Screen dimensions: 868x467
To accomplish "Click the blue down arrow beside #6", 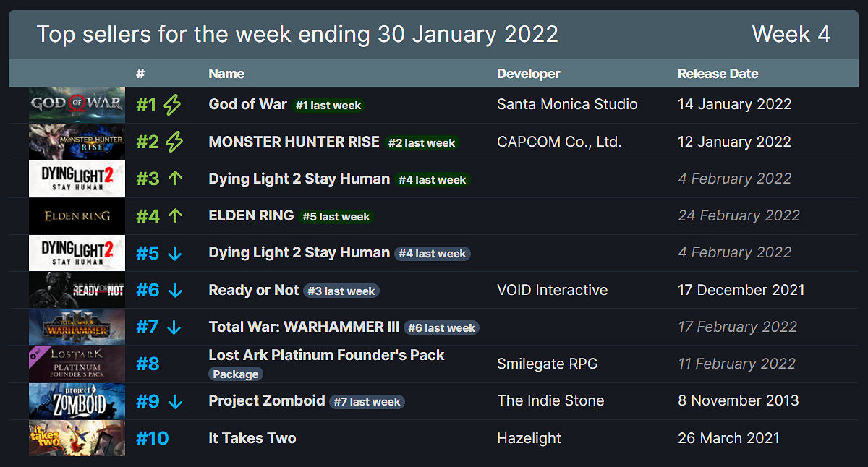I will tap(175, 291).
